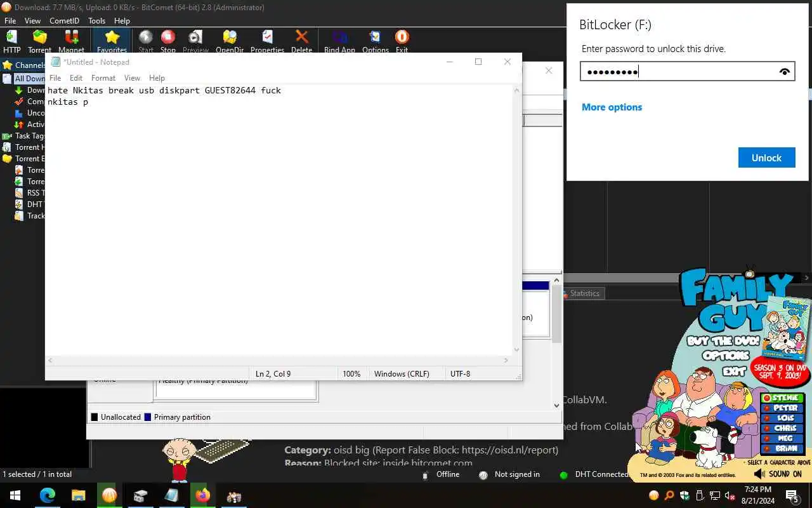Select the Tracker sidebar item

point(29,216)
